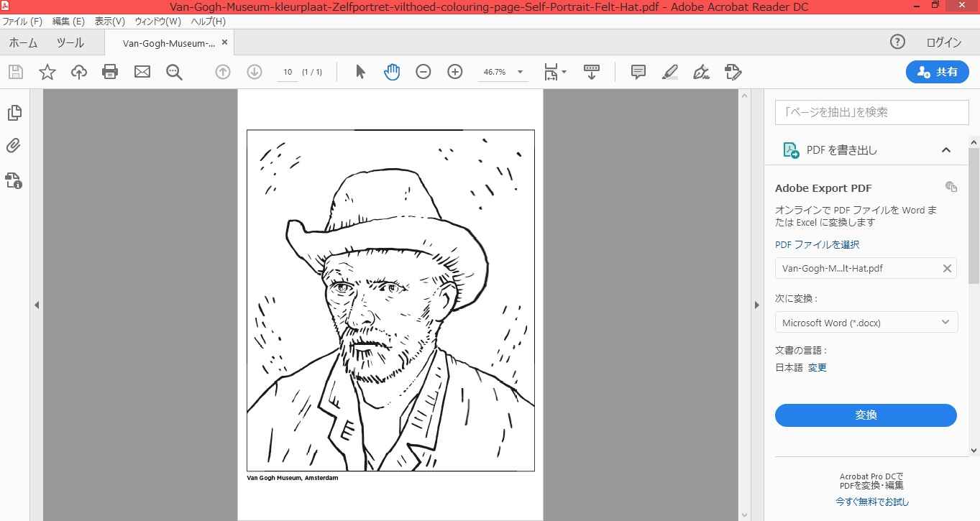Click the 共有 share button

tap(938, 72)
